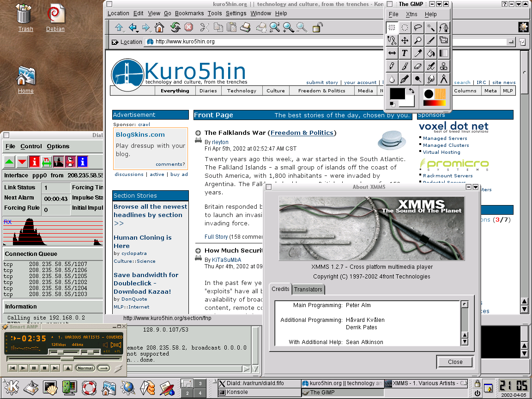Select the Magic Wand fuzzy select tool
532x399 pixels.
click(x=430, y=28)
